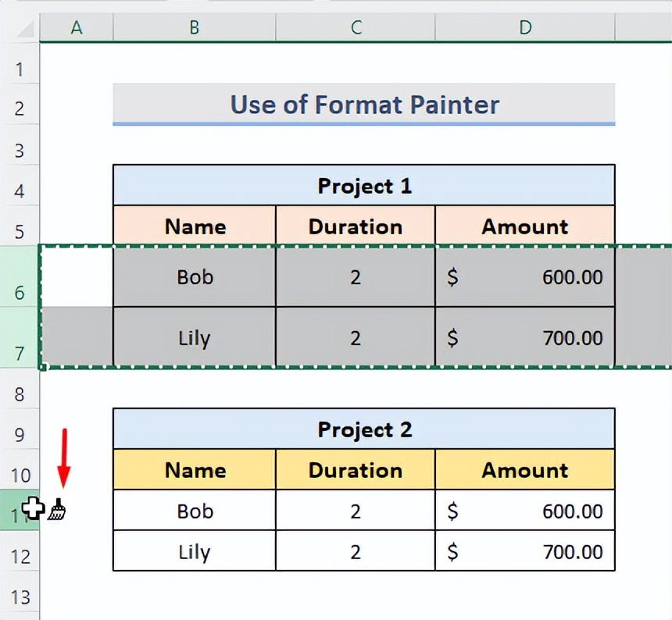This screenshot has height=620, width=672.
Task: Select 'Bob' cell in row 11
Action: (x=195, y=510)
